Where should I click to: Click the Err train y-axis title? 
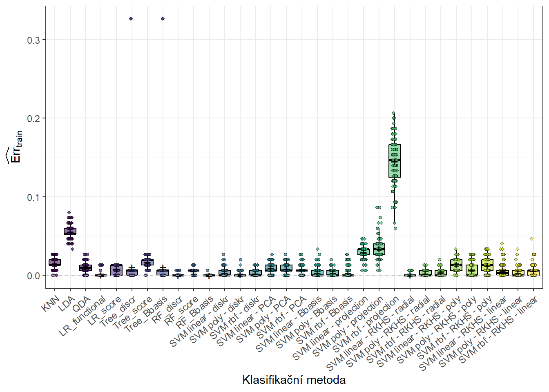pyautogui.click(x=16, y=148)
